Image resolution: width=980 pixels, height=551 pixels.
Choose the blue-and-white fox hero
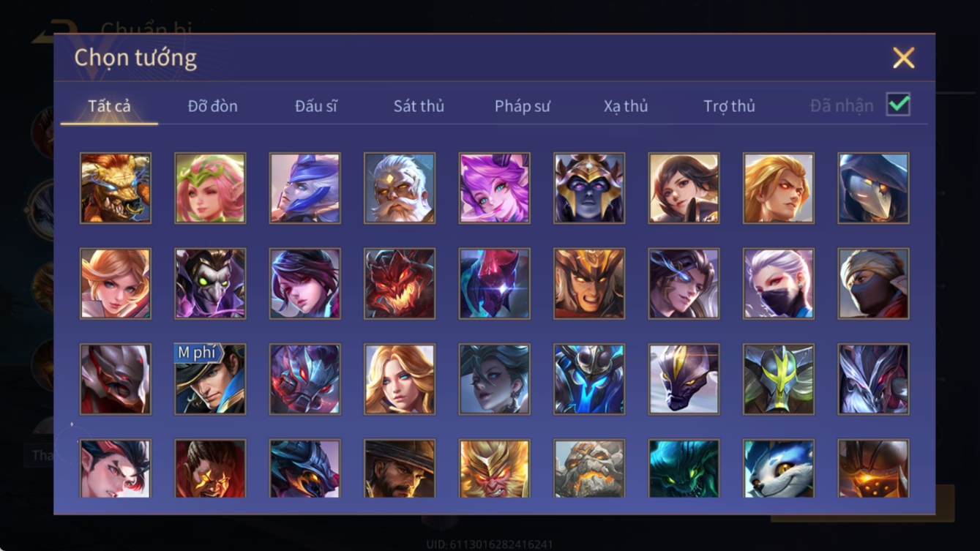(779, 468)
